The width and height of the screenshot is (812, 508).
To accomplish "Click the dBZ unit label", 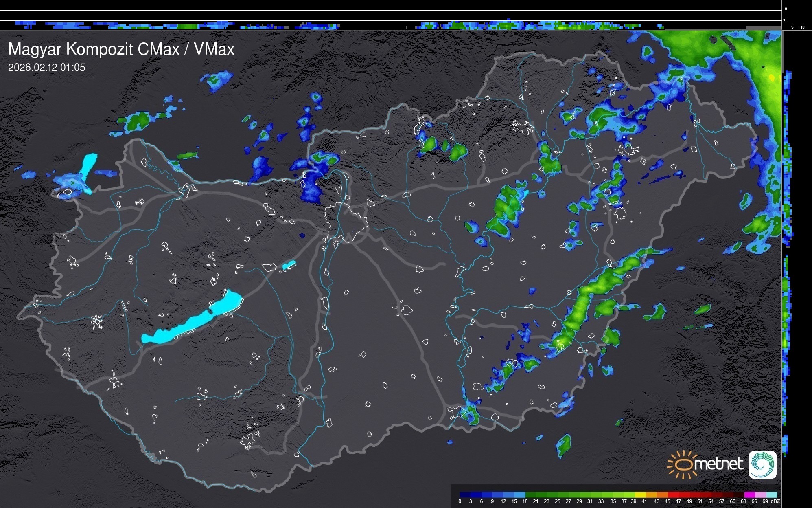I will (x=775, y=501).
